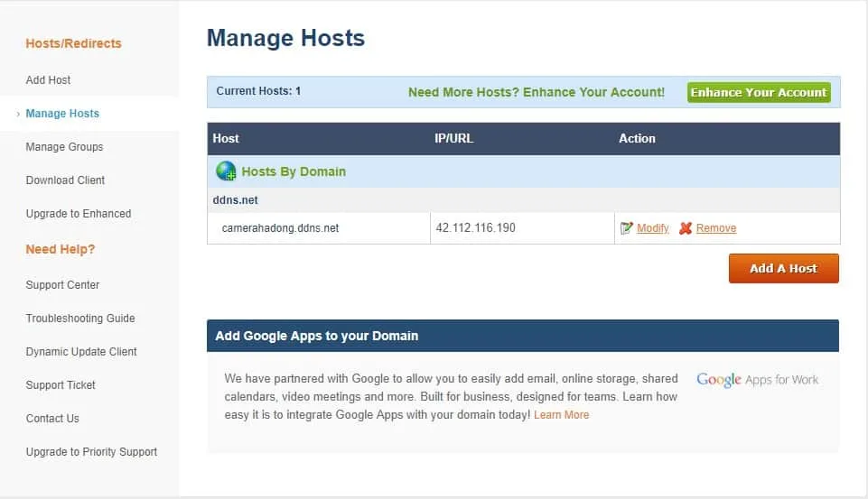The height and width of the screenshot is (499, 868).
Task: Click the Need More Hosts? Enhance Your Account! text
Action: pyautogui.click(x=537, y=92)
